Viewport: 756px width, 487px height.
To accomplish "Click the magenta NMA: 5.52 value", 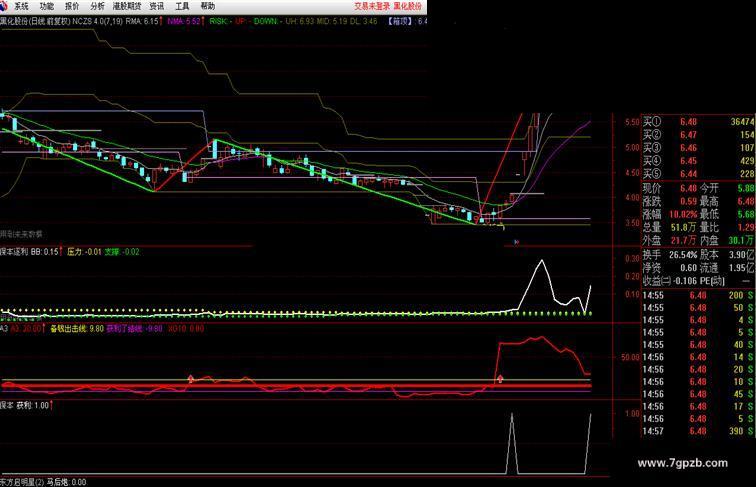I will click(184, 21).
